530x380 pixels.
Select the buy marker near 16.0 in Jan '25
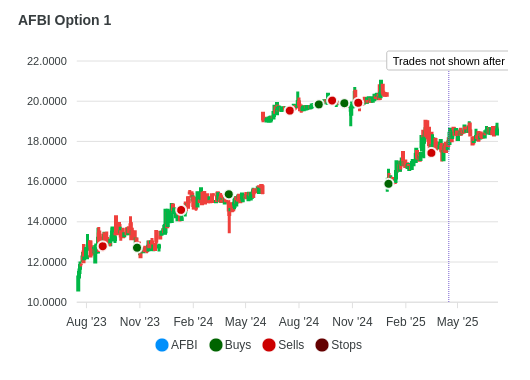388,184
